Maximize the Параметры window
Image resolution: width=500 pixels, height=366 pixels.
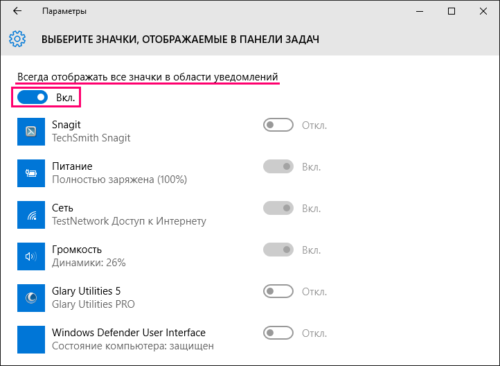coord(451,11)
